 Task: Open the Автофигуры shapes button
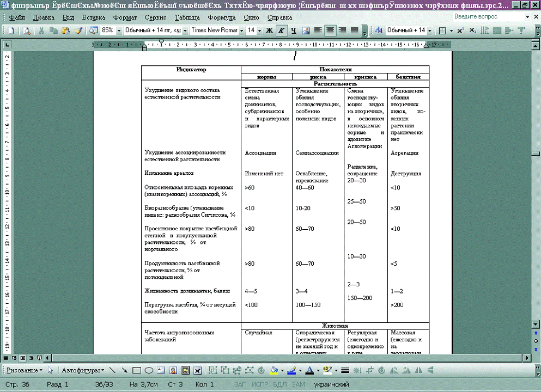[83, 371]
